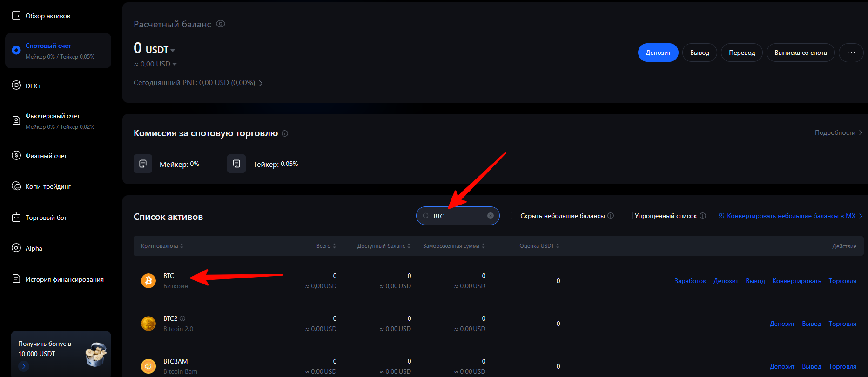Open the USD estimate dropdown
The width and height of the screenshot is (868, 377).
point(175,64)
